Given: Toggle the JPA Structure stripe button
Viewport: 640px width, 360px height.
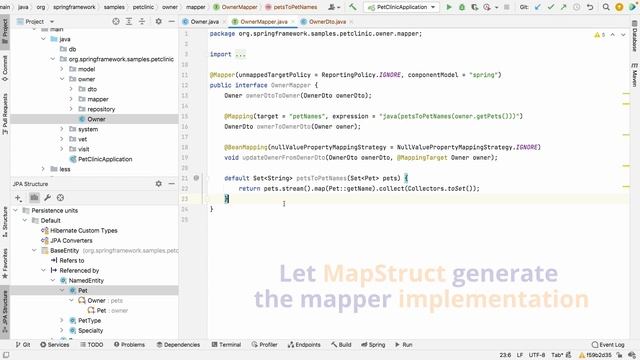Looking at the screenshot, I should click(x=5, y=313).
